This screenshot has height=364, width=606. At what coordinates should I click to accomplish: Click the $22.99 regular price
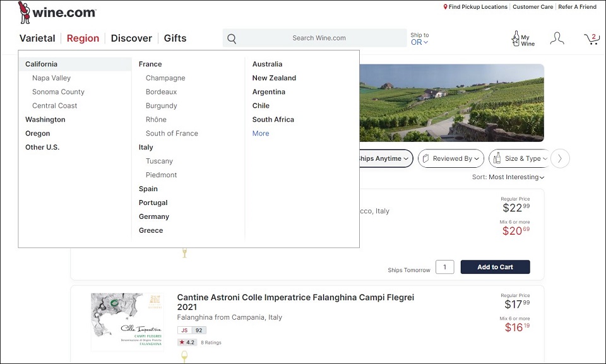[x=516, y=208]
